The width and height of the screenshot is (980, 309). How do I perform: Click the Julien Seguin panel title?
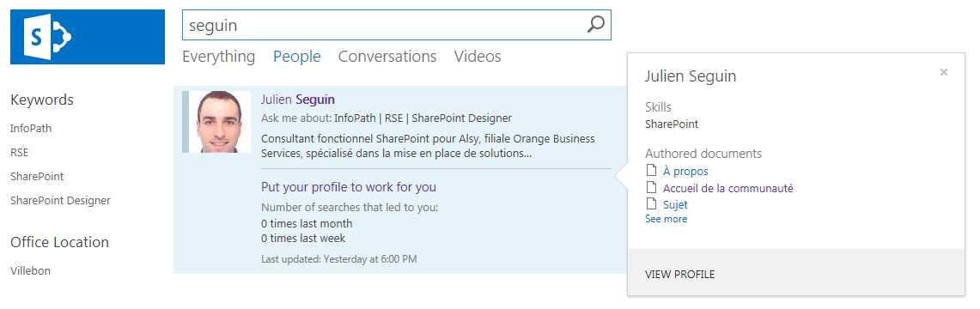(x=691, y=76)
